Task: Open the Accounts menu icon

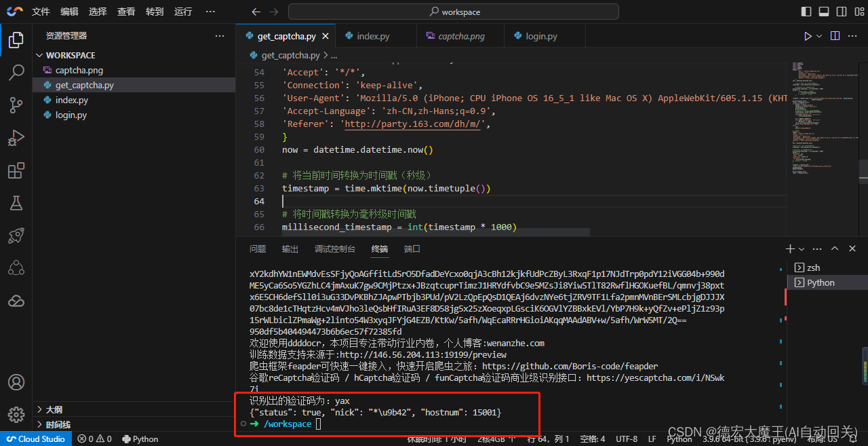Action: pos(16,383)
